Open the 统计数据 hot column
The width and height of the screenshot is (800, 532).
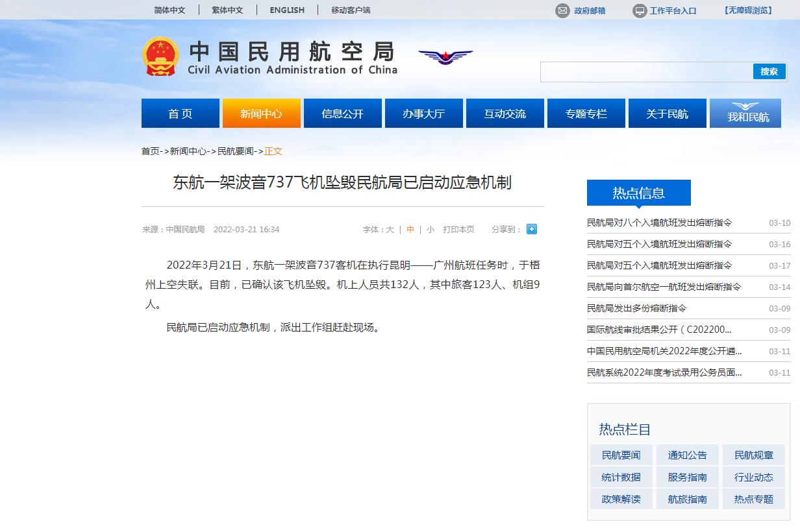[621, 477]
